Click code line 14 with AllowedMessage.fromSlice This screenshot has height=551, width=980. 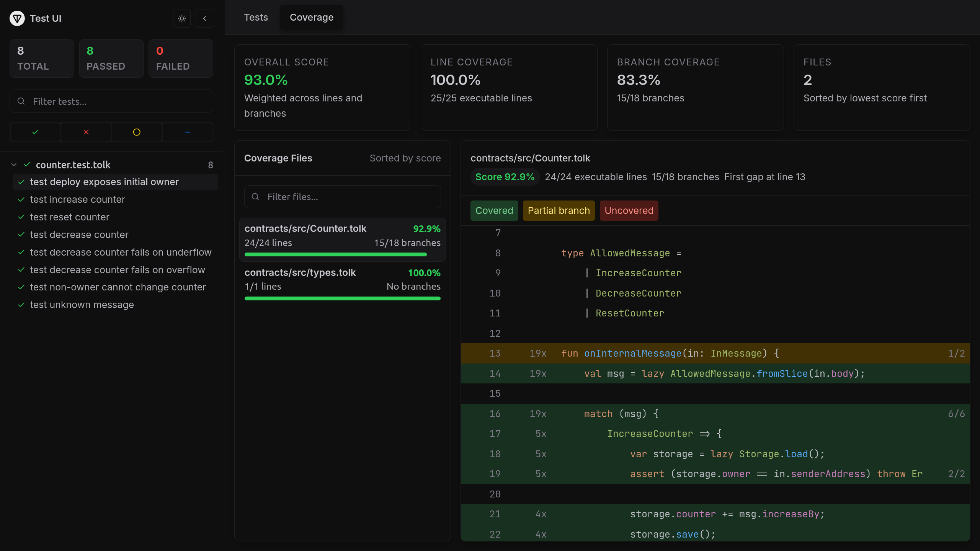(x=715, y=374)
